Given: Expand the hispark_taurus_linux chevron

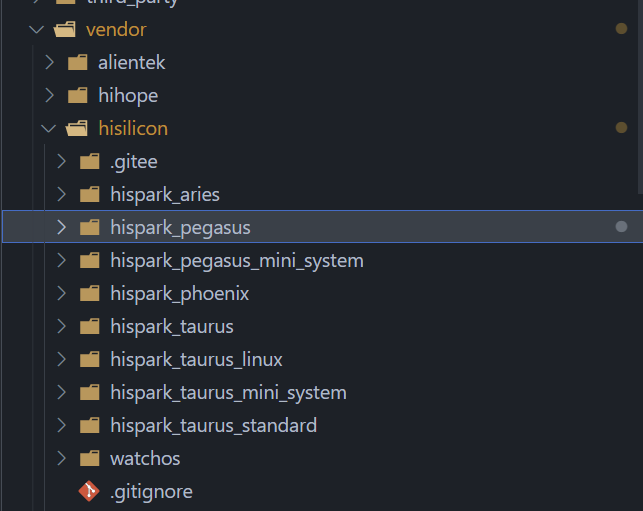Looking at the screenshot, I should click(62, 359).
